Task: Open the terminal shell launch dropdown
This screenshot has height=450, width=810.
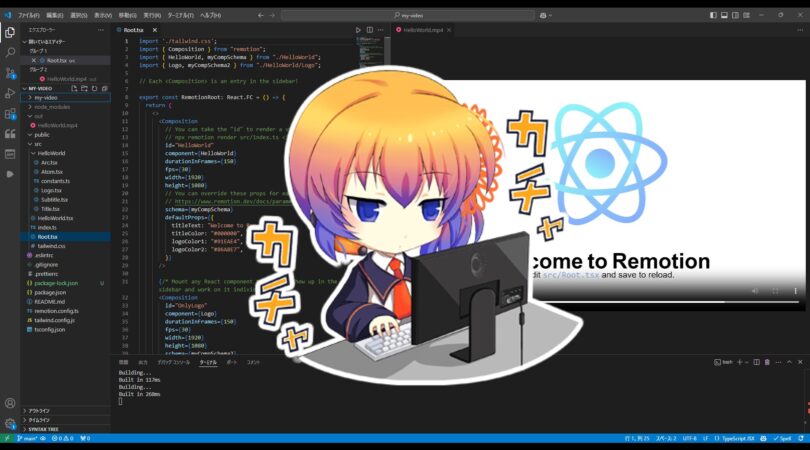Action: 746,362
